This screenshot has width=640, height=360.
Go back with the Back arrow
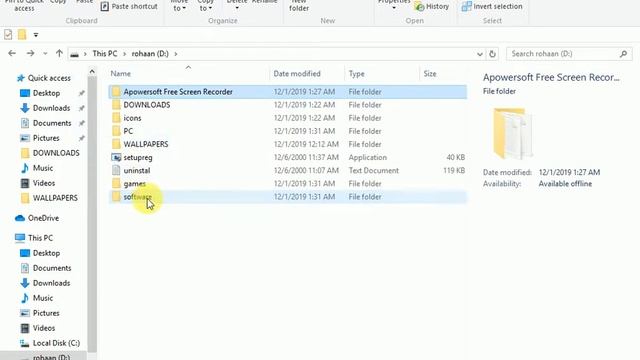pos(12,53)
